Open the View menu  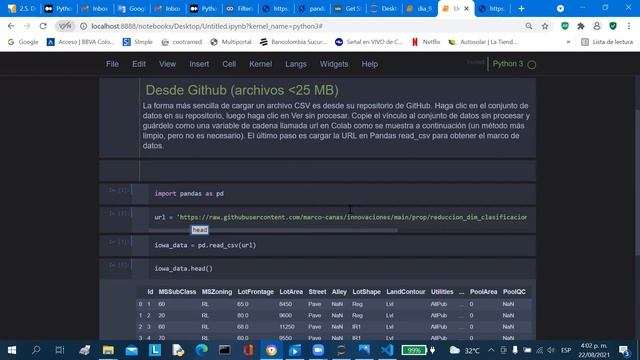tap(167, 64)
